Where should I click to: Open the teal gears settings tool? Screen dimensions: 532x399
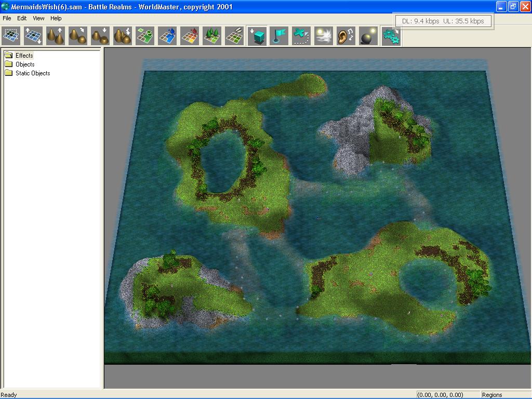391,36
